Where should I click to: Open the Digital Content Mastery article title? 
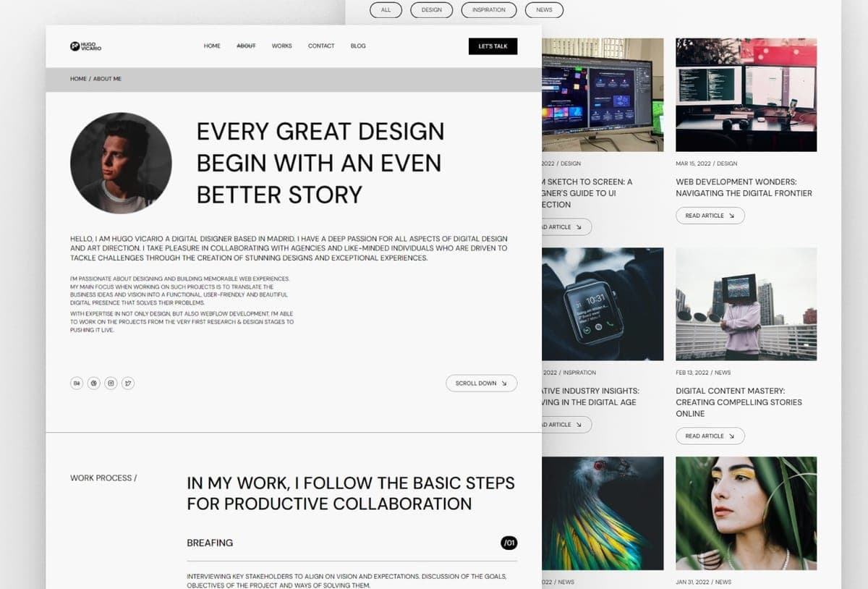pyautogui.click(x=739, y=402)
